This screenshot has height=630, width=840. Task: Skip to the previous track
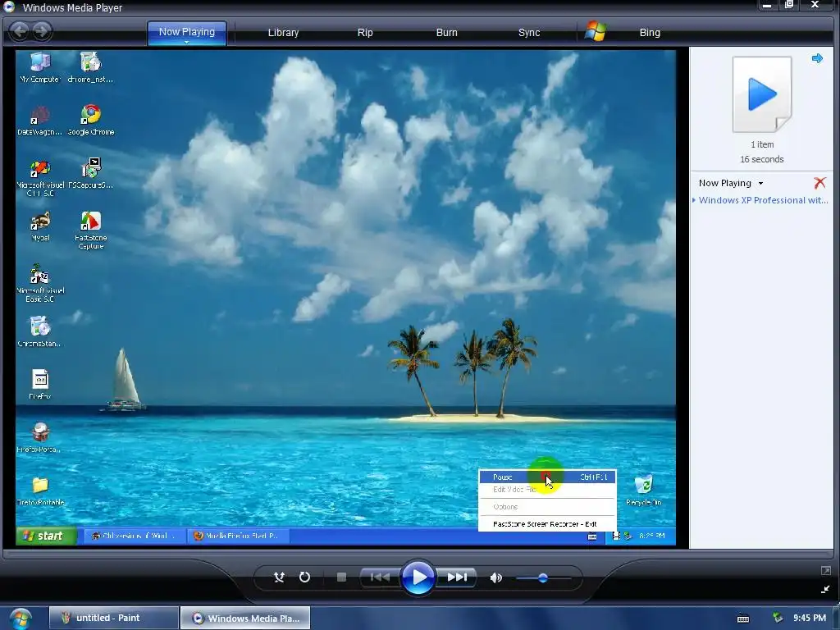tap(380, 577)
